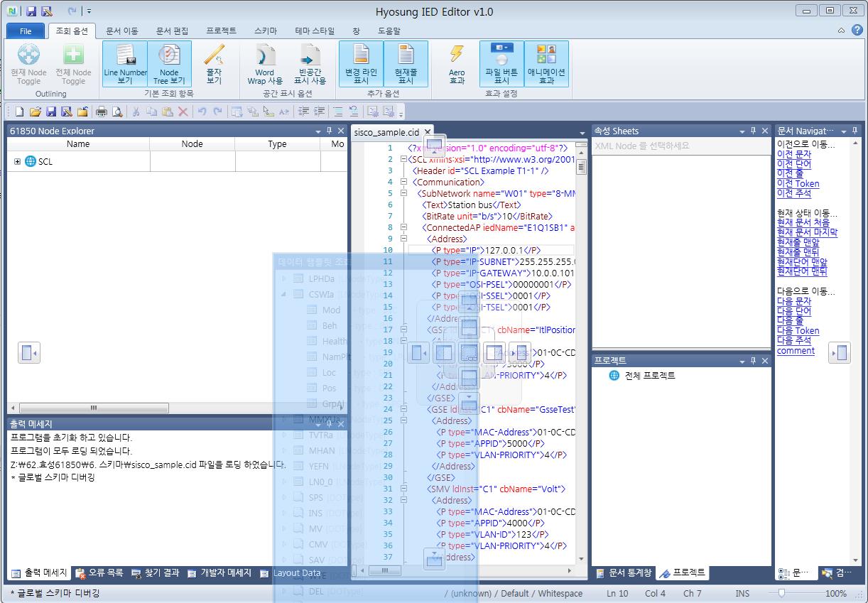Click the XML Node search field

tap(680, 146)
